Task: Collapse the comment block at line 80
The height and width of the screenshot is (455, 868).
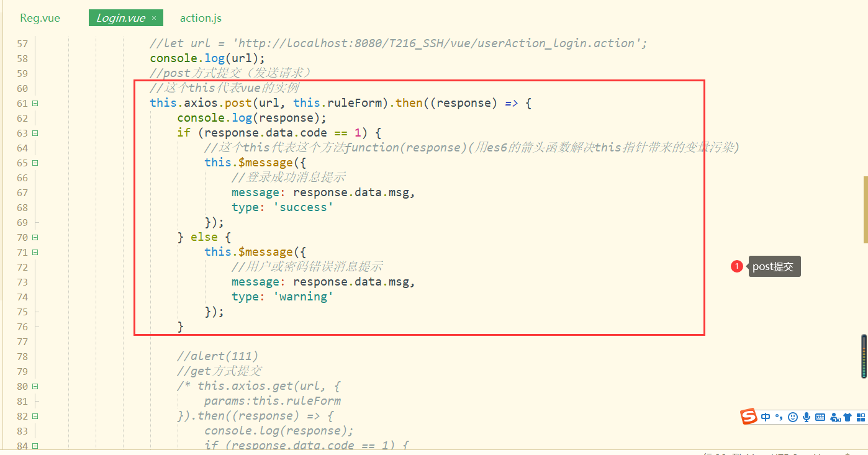Action: point(35,386)
